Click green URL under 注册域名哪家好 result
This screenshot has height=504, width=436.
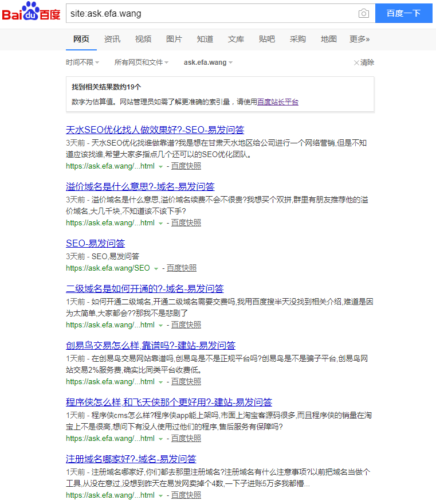[110, 495]
